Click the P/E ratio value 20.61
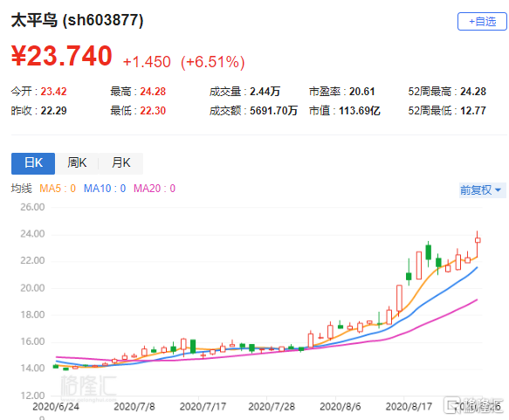Screen dimensions: 509x420 tap(362, 92)
